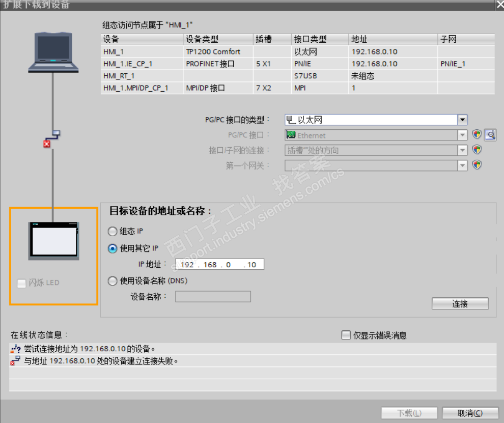Image resolution: width=504 pixels, height=423 pixels.
Task: Click shield icon next to PG/PC interface
Action: [477, 134]
